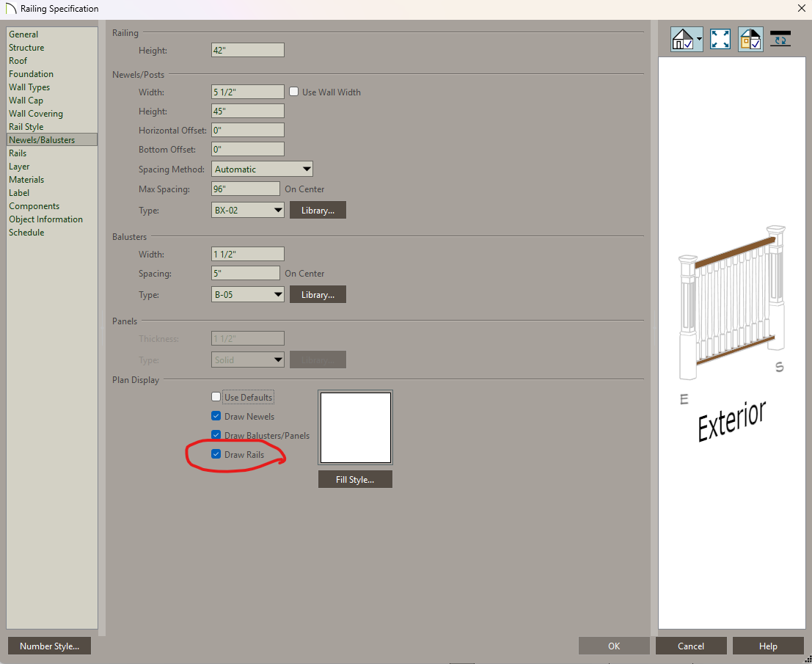
Task: Select the Rails panel in sidebar
Action: (x=18, y=153)
